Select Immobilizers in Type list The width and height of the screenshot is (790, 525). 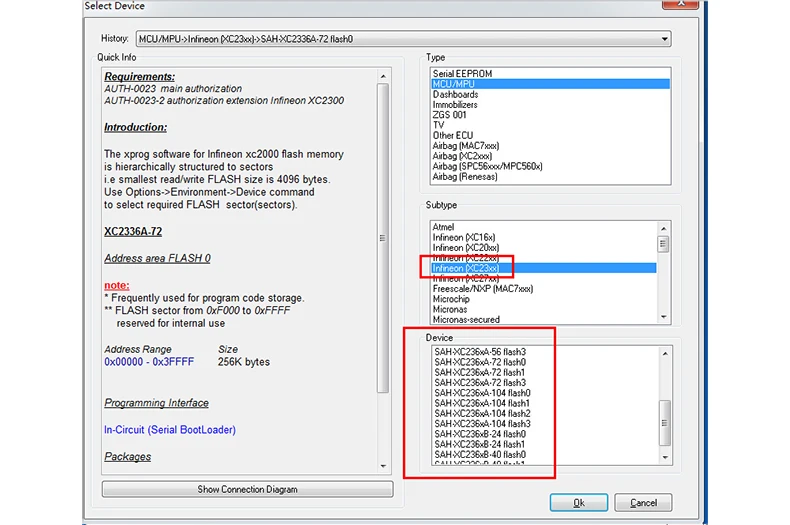click(550, 104)
